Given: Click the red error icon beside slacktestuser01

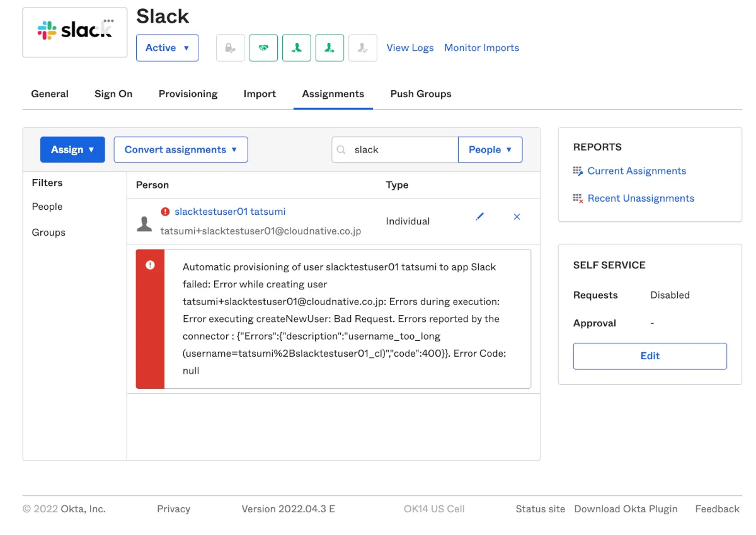Looking at the screenshot, I should point(165,212).
